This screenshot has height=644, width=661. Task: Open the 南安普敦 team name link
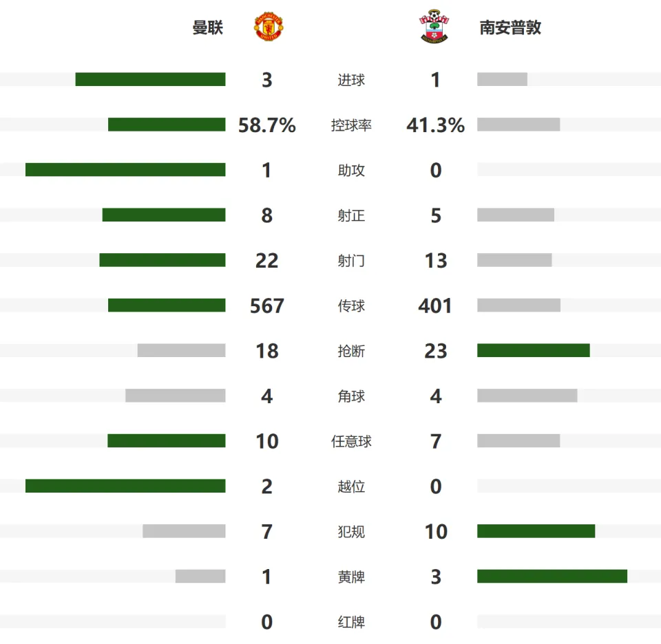[510, 28]
